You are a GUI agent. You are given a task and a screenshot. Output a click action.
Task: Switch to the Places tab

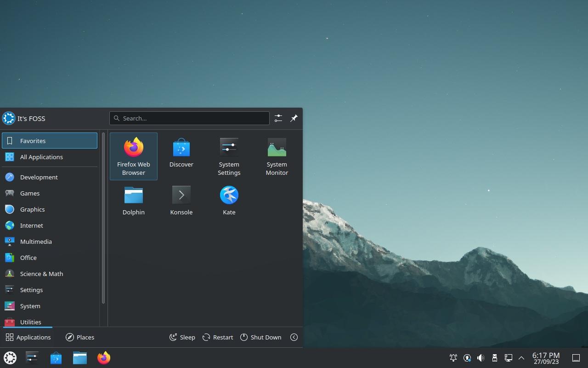tap(80, 337)
